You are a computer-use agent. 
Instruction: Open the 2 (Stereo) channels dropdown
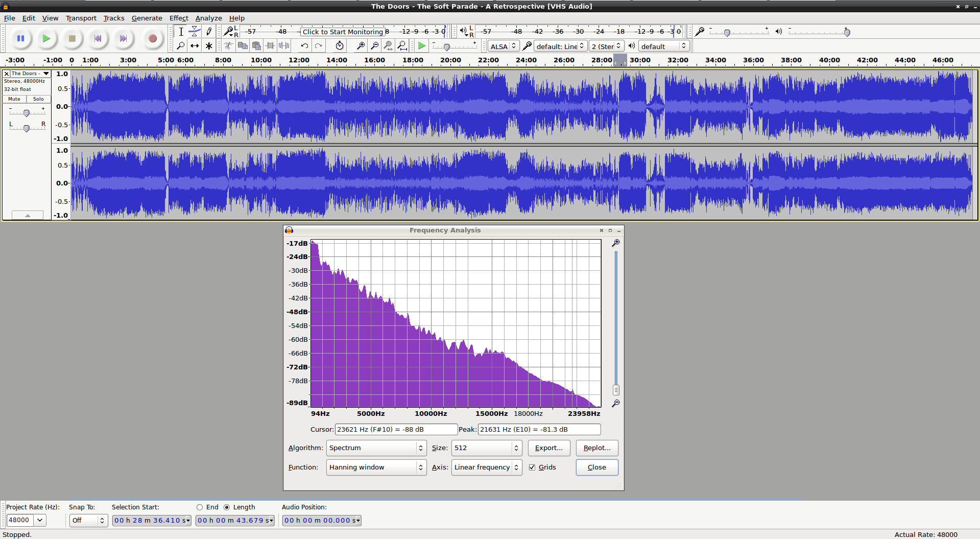pos(606,46)
